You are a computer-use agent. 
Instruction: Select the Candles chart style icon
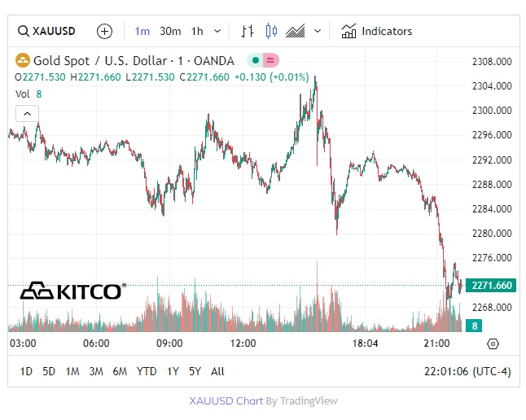pos(271,31)
